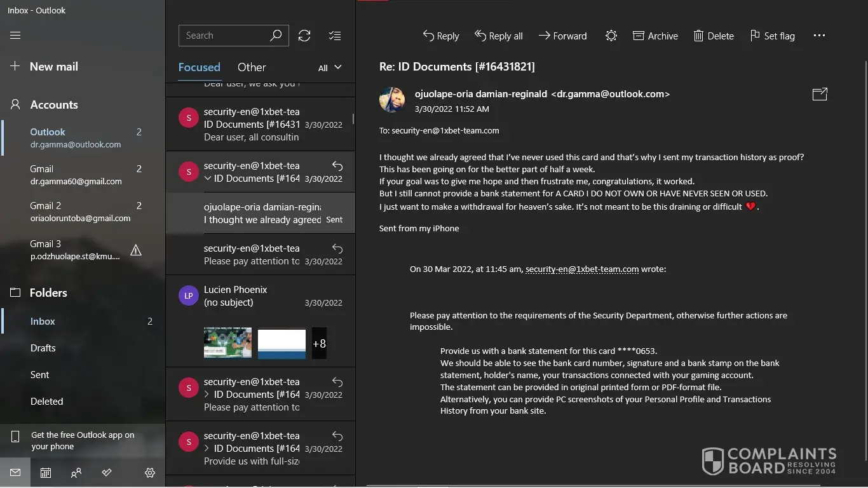The width and height of the screenshot is (868, 488).
Task: Open Settings gear in bottom bar
Action: click(x=150, y=473)
